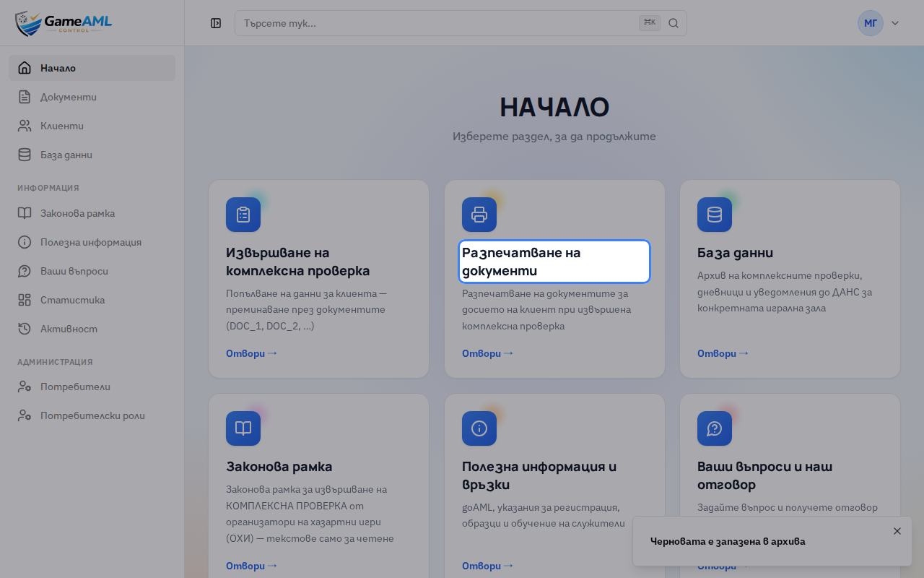Click the Полезна информация и връзки title

[539, 475]
